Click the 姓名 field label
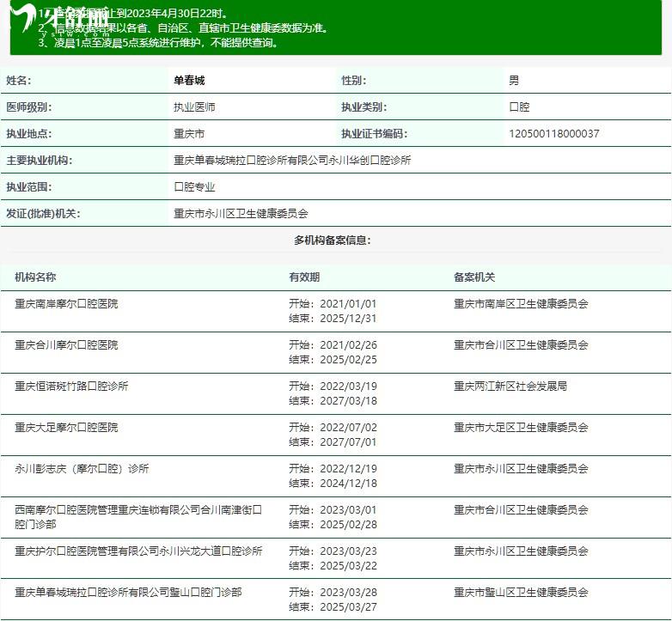This screenshot has width=672, height=621. 18,81
